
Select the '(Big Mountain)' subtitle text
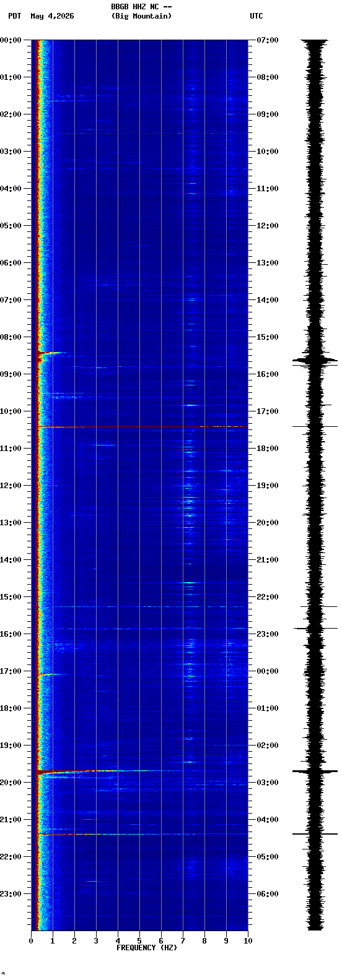click(141, 16)
